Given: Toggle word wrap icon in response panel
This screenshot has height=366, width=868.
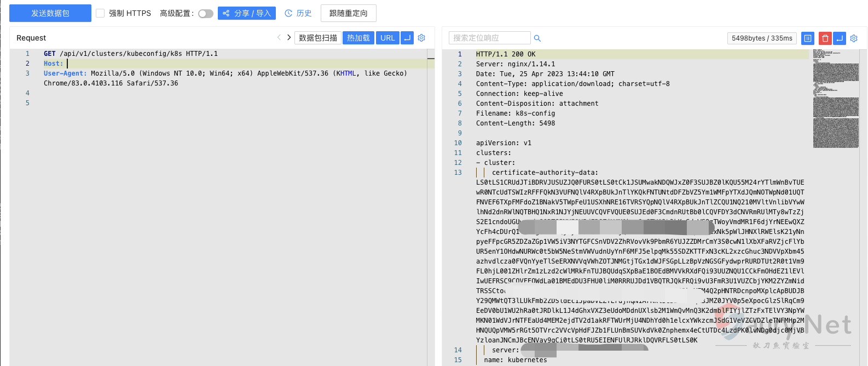Looking at the screenshot, I should (x=840, y=38).
